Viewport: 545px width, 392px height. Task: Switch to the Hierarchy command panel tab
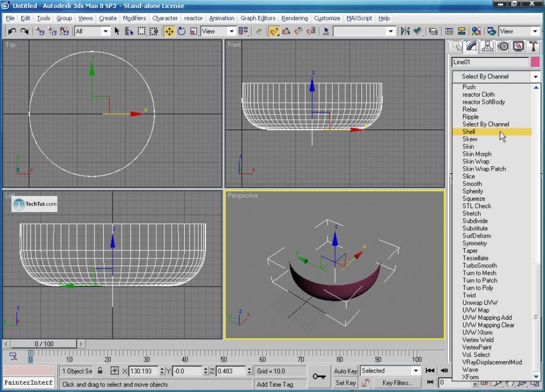(487, 46)
